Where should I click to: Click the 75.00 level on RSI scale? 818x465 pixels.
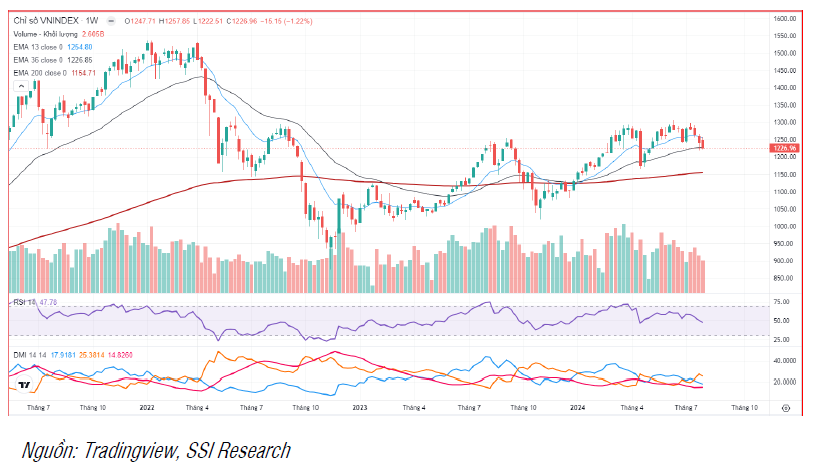click(781, 302)
